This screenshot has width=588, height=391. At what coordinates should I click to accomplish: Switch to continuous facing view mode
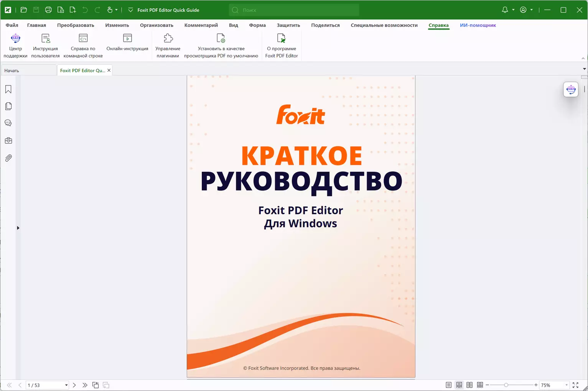pos(480,385)
